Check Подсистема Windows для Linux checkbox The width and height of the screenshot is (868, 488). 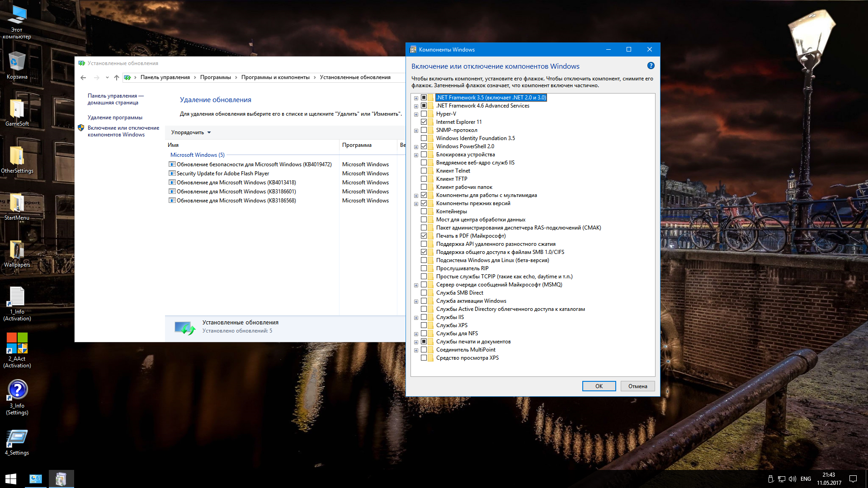click(x=424, y=260)
